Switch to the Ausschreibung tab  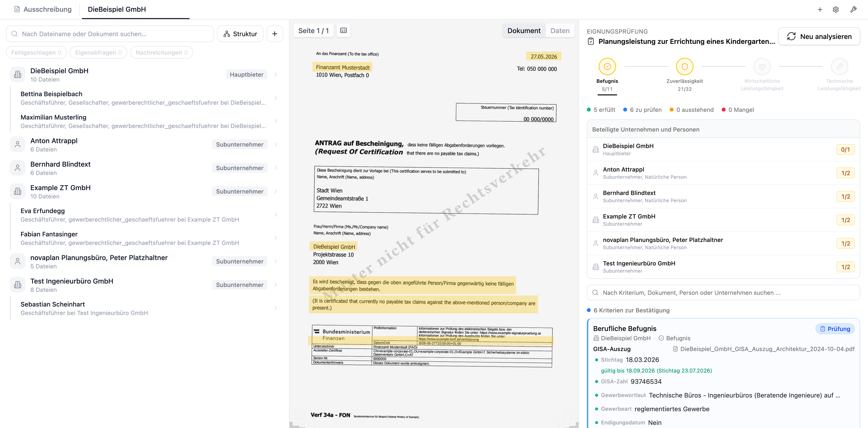(x=43, y=9)
